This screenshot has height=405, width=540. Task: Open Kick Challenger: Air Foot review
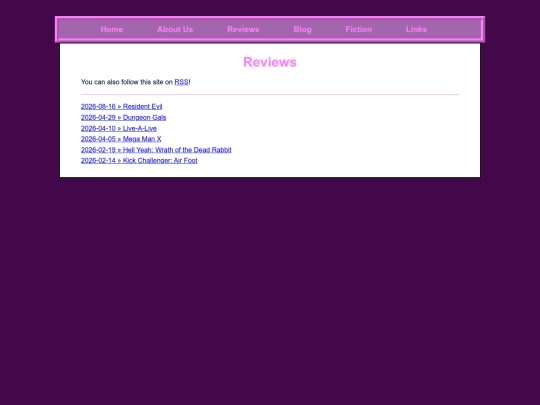pyautogui.click(x=139, y=160)
